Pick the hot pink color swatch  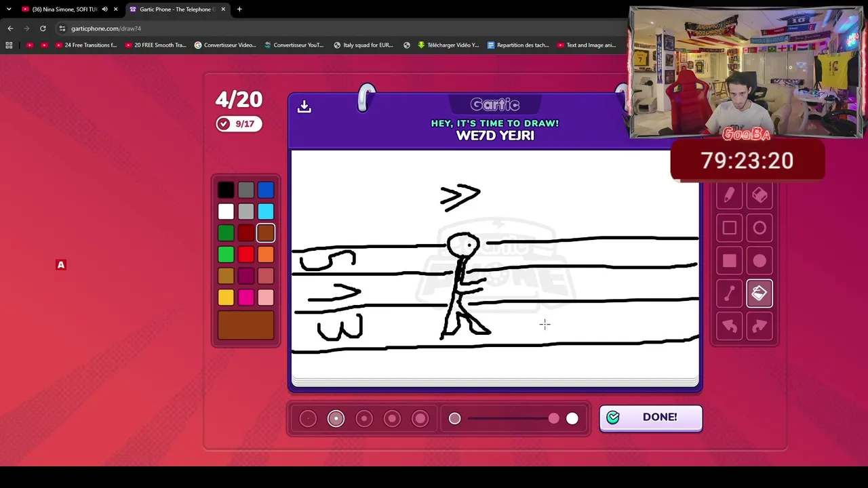point(246,298)
